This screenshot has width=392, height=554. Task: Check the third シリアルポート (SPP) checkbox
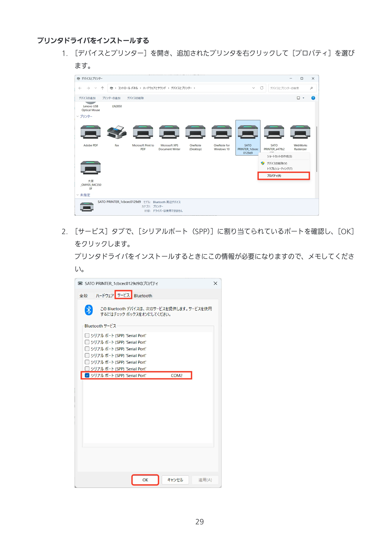[x=87, y=349]
